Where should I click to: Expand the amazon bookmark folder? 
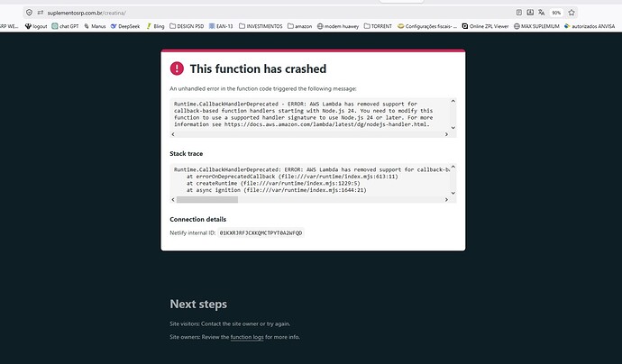[x=299, y=26]
